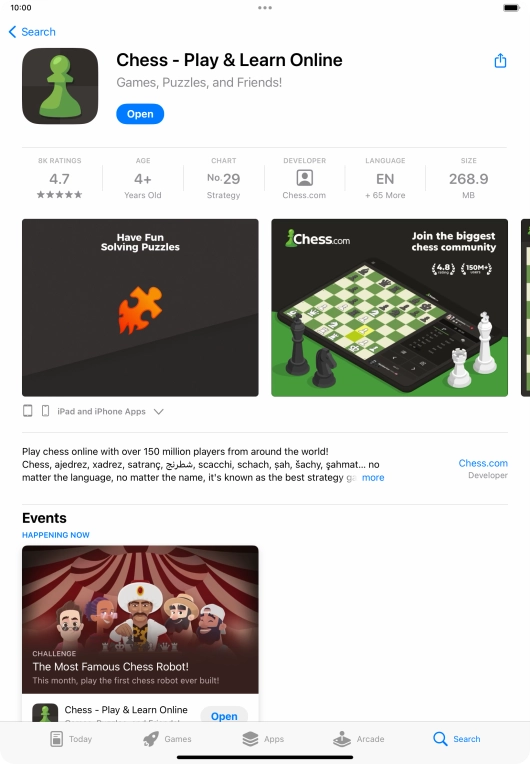This screenshot has height=764, width=530.
Task: Open The Most Famous Chess Robot event
Action: click(x=140, y=619)
